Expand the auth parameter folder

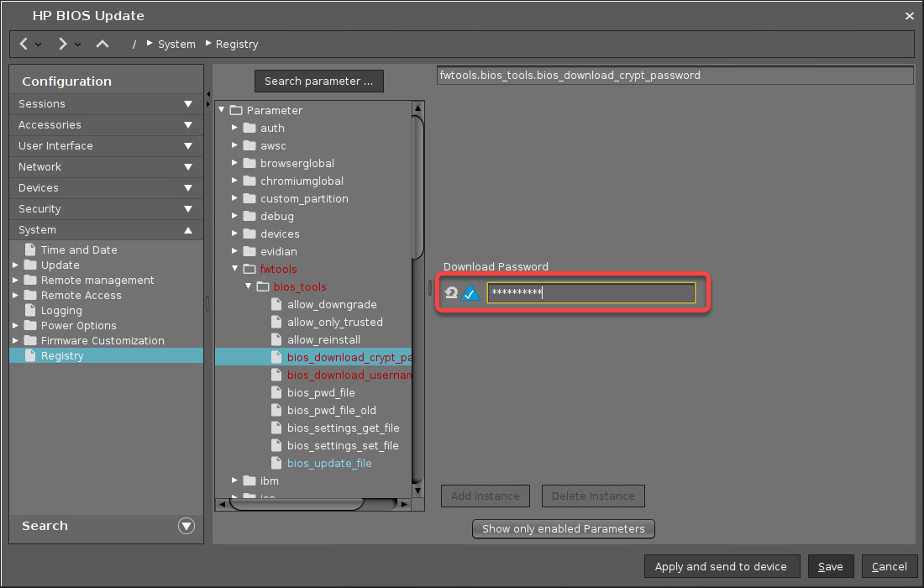tap(235, 128)
